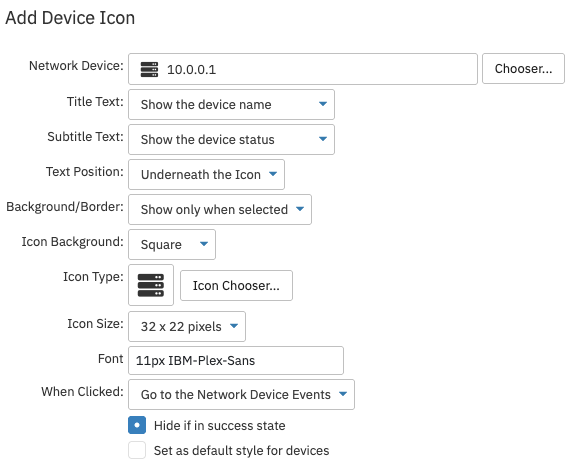Open the Icon Chooser... button
This screenshot has width=570, height=470.
pyautogui.click(x=236, y=285)
